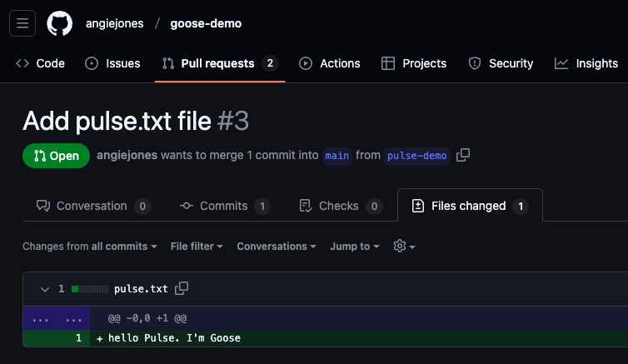The height and width of the screenshot is (364, 628).
Task: Open the Security tab
Action: (501, 63)
